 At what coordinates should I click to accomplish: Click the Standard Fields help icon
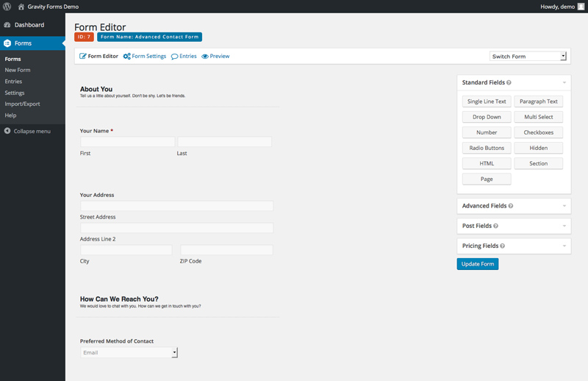pos(509,82)
